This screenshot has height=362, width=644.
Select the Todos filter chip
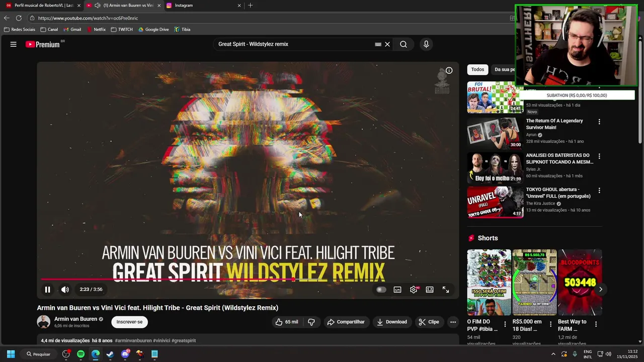(x=477, y=70)
